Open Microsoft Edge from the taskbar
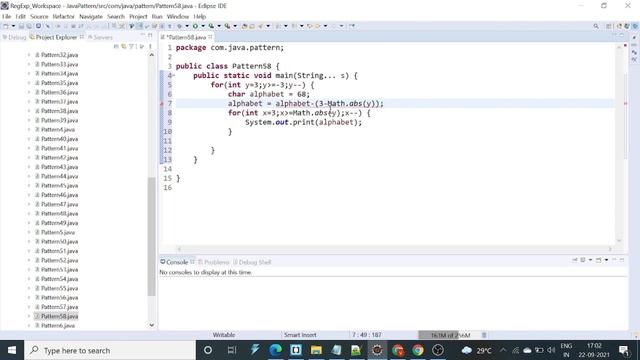Screen dimensions: 640x360 [x=276, y=350]
